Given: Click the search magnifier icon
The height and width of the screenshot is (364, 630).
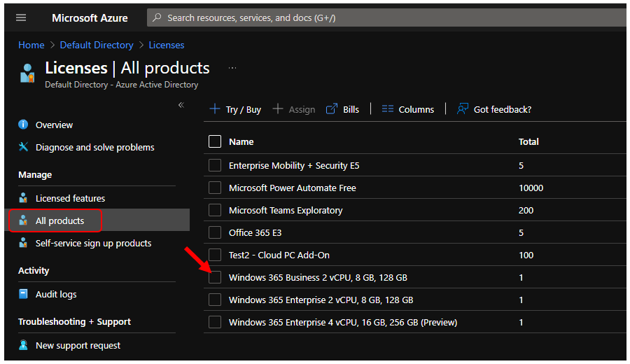Looking at the screenshot, I should 157,17.
